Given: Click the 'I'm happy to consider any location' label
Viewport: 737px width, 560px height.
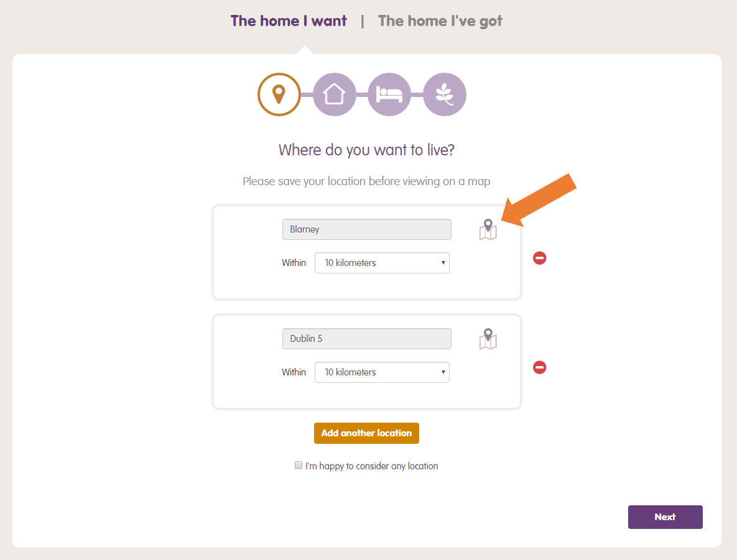Looking at the screenshot, I should point(371,466).
